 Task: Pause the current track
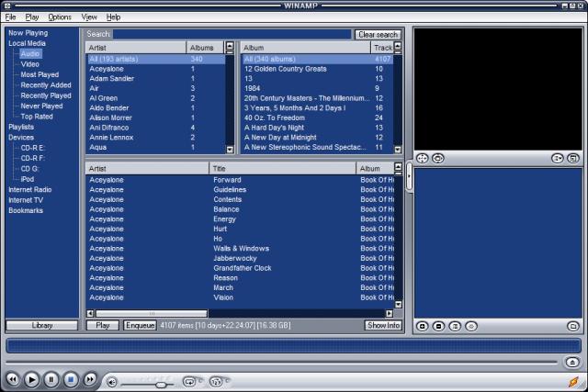coord(51,380)
